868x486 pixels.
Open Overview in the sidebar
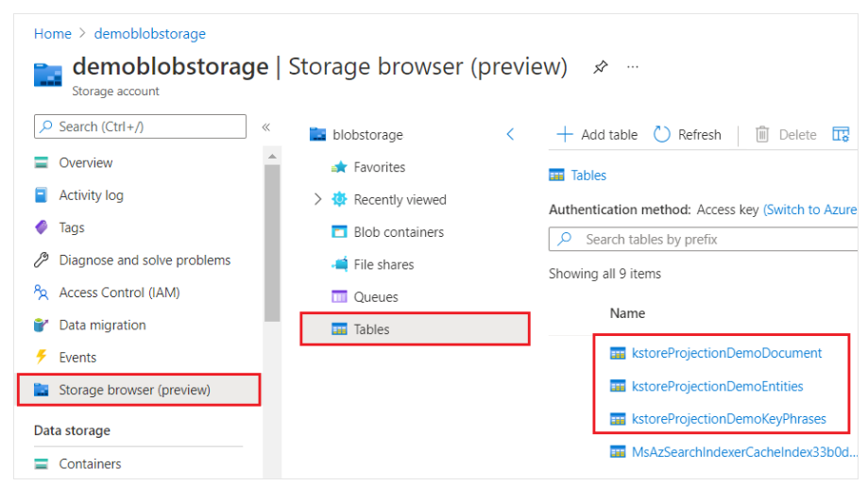pos(86,162)
